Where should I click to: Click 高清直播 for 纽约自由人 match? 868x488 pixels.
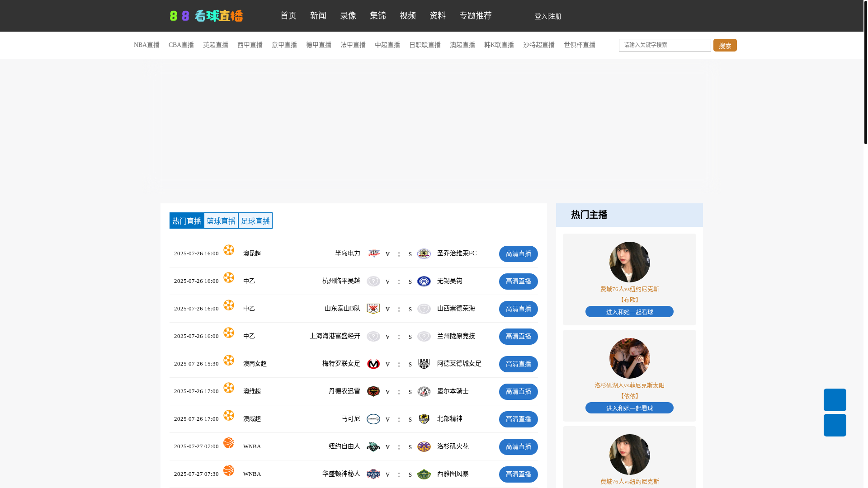tap(519, 447)
